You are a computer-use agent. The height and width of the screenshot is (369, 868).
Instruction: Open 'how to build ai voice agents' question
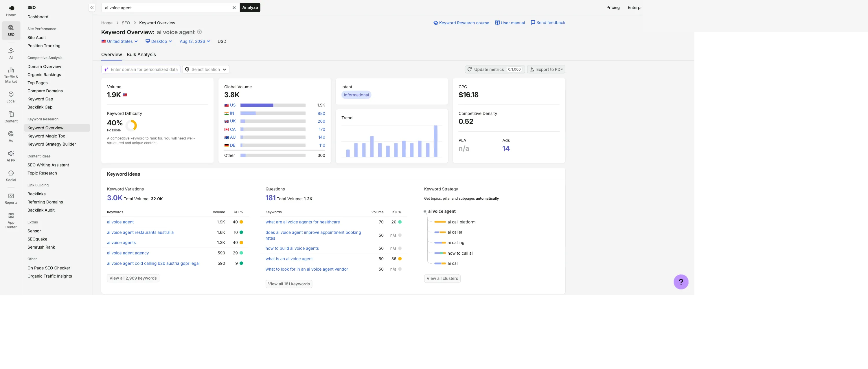coord(292,248)
